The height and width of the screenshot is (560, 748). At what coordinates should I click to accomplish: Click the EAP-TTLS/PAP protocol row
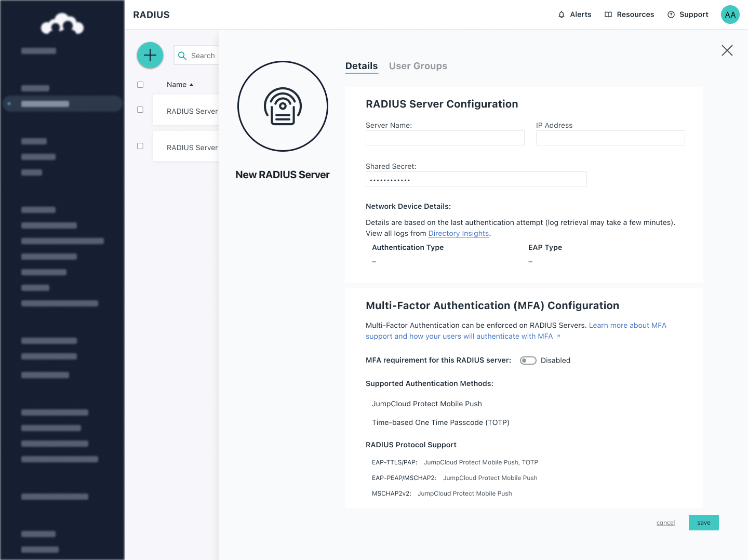(455, 462)
